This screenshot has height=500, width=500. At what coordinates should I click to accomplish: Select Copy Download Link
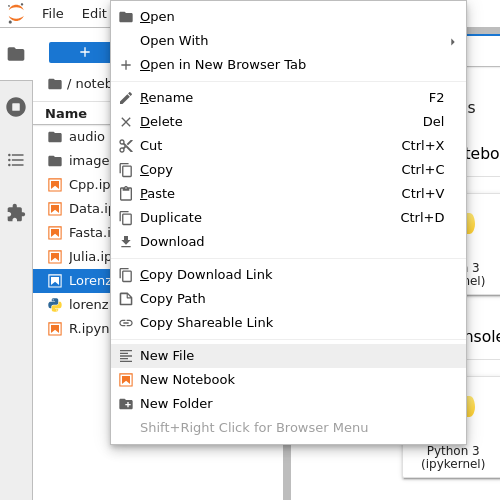[x=288, y=275]
